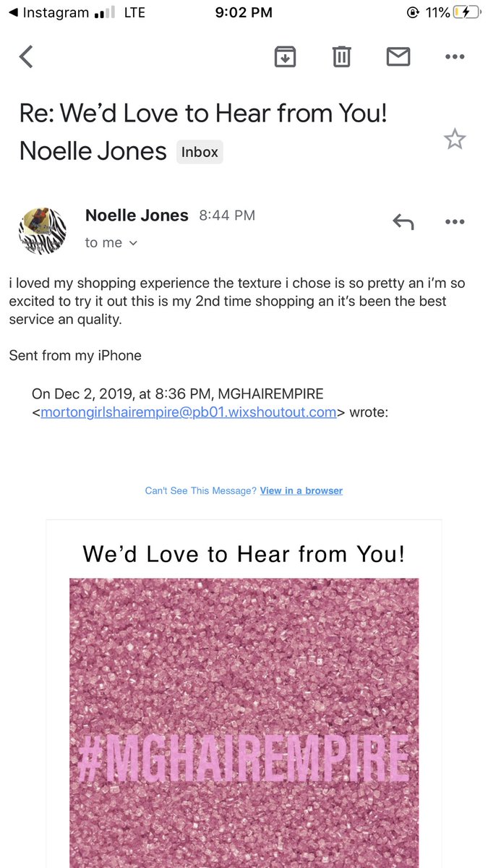Tap the back arrow to the inbox

click(x=26, y=56)
